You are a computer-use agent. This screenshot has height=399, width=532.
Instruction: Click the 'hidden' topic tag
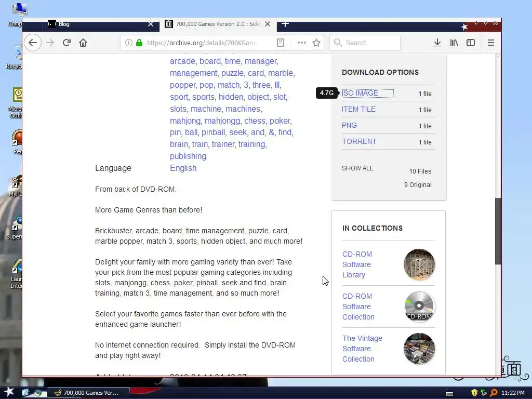tap(231, 97)
